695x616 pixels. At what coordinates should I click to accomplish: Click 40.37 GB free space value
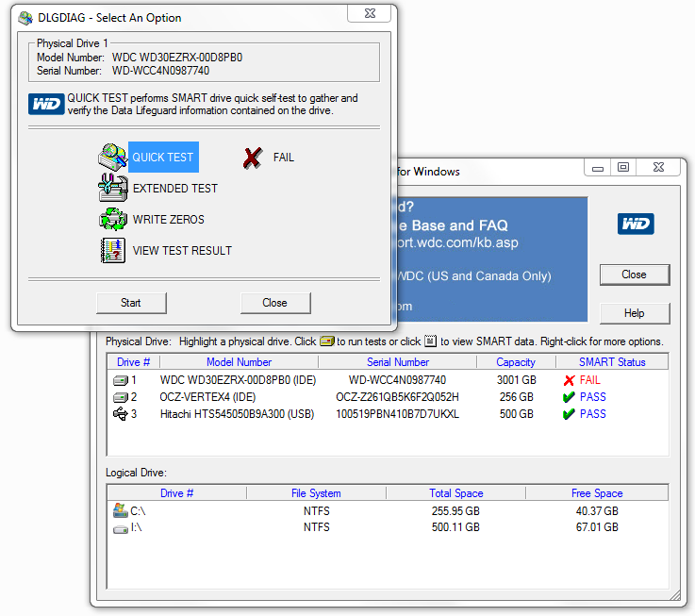pos(597,511)
